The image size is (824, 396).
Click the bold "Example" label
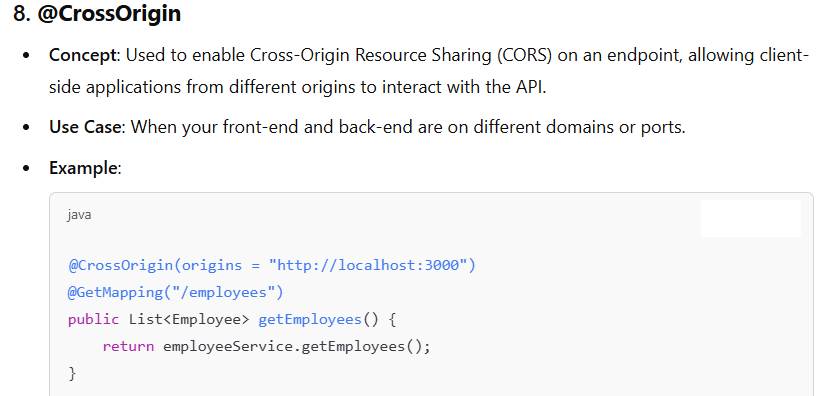(x=84, y=168)
